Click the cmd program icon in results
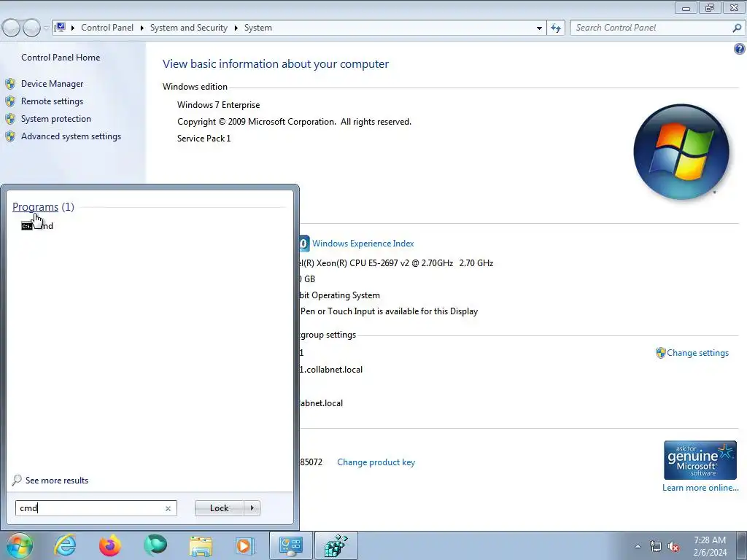The image size is (747, 560). (x=27, y=226)
